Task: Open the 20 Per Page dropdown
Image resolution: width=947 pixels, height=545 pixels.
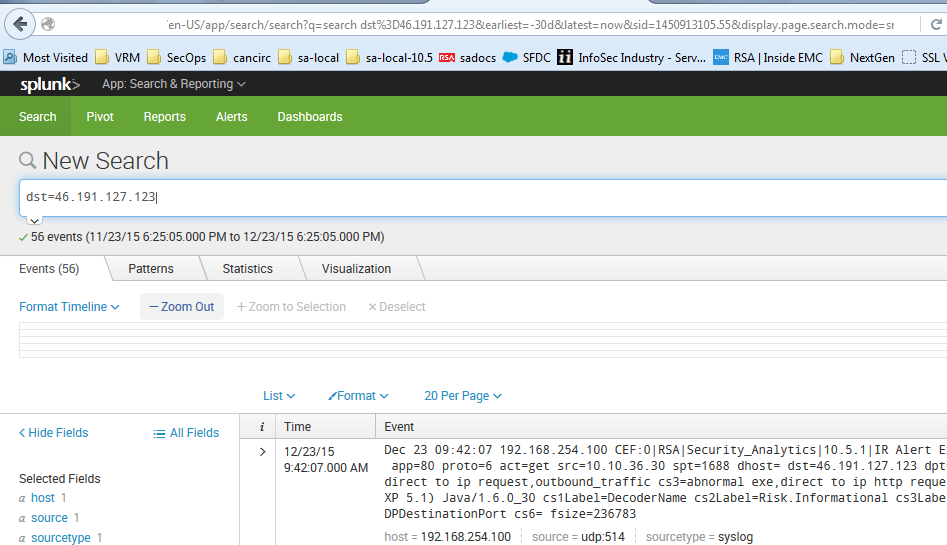Action: 462,396
